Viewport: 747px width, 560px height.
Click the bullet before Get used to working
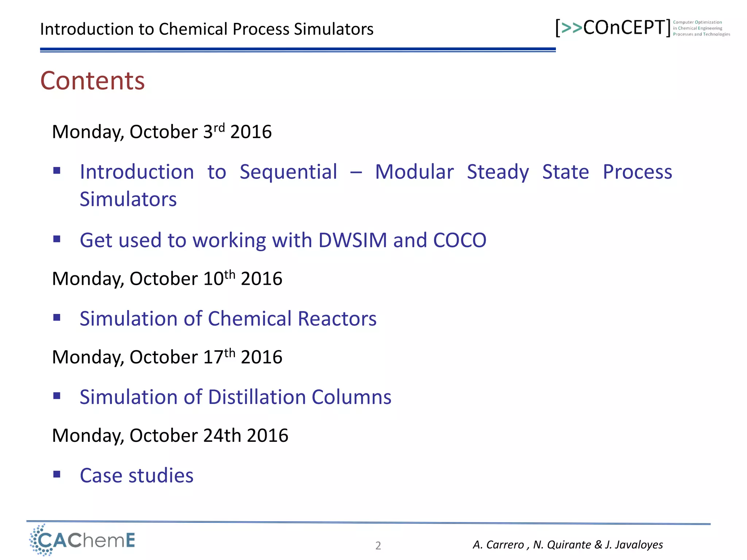coord(57,239)
